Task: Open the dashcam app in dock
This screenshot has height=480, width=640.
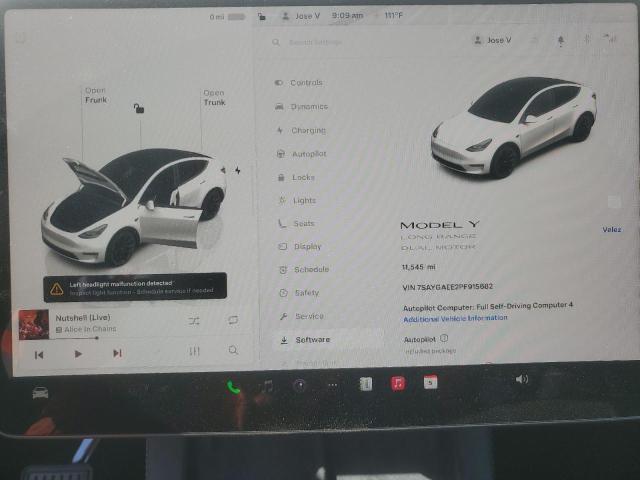Action: (x=300, y=385)
